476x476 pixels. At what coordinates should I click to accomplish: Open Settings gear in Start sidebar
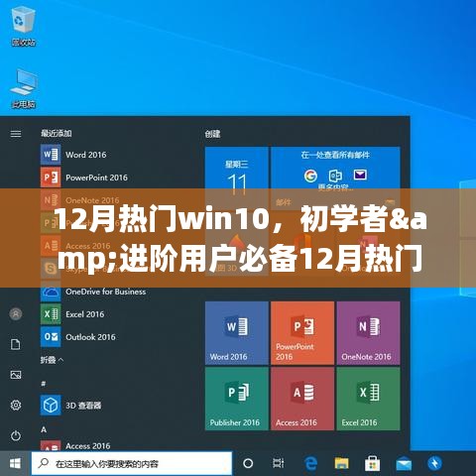16,405
